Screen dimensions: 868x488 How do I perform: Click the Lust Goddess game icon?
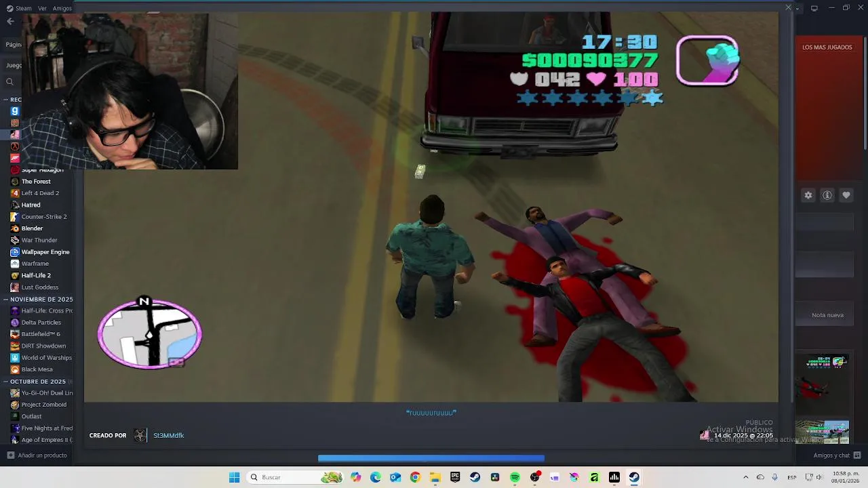point(15,287)
